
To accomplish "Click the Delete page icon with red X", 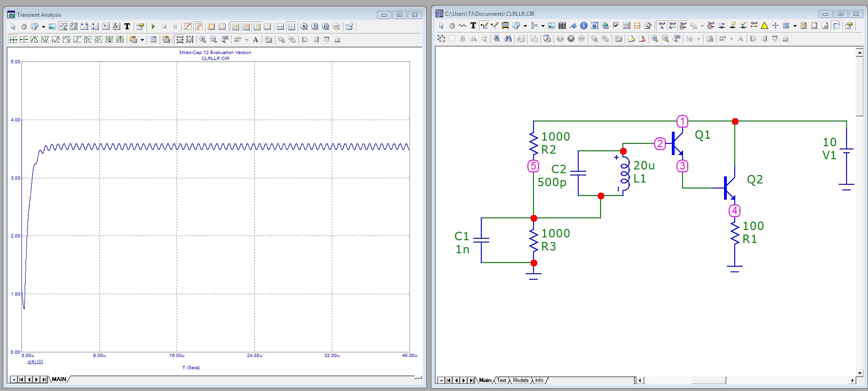I will coord(642,39).
